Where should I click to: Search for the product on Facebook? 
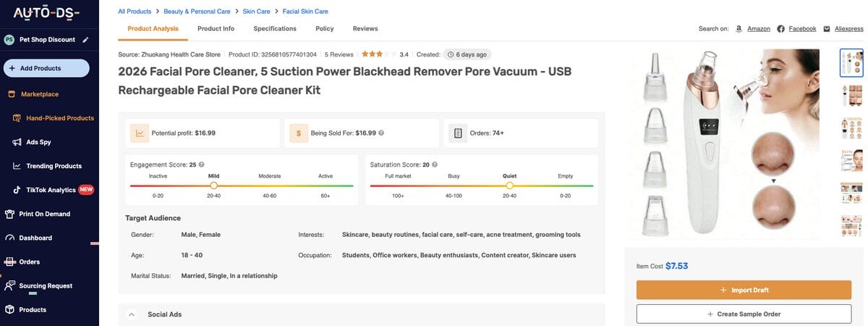tap(796, 29)
